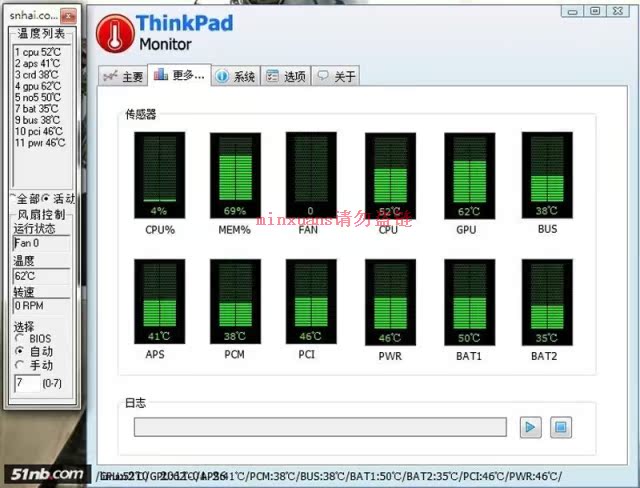Screen dimensions: 640x488
Task: Click the manual fan level input field
Action: pos(27,383)
